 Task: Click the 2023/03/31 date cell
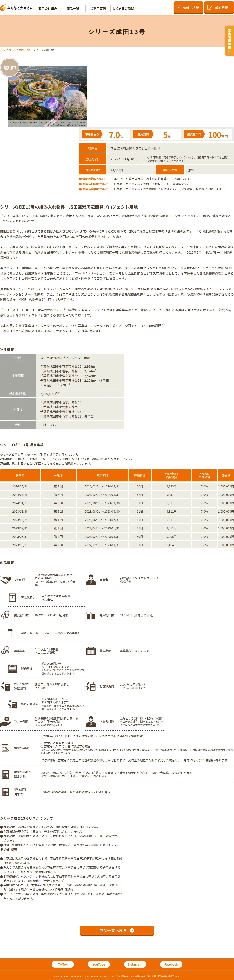[20, 545]
